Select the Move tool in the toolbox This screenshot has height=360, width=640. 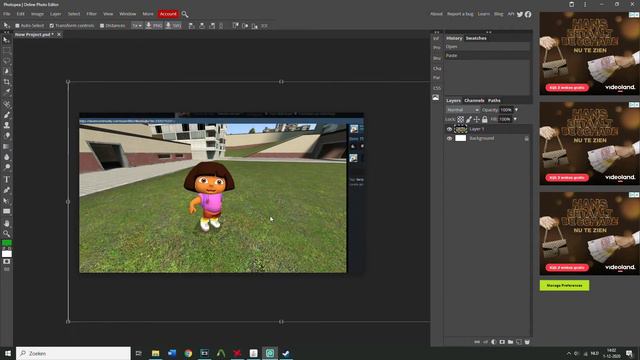coord(6,40)
